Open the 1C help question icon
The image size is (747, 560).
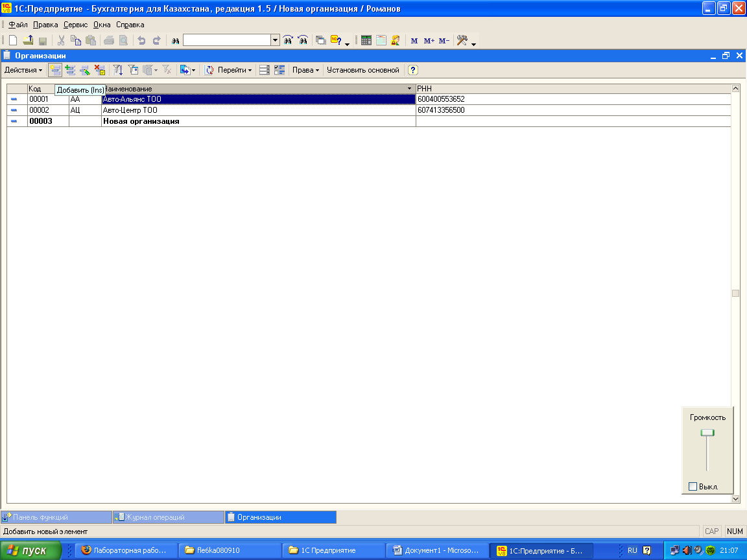336,40
